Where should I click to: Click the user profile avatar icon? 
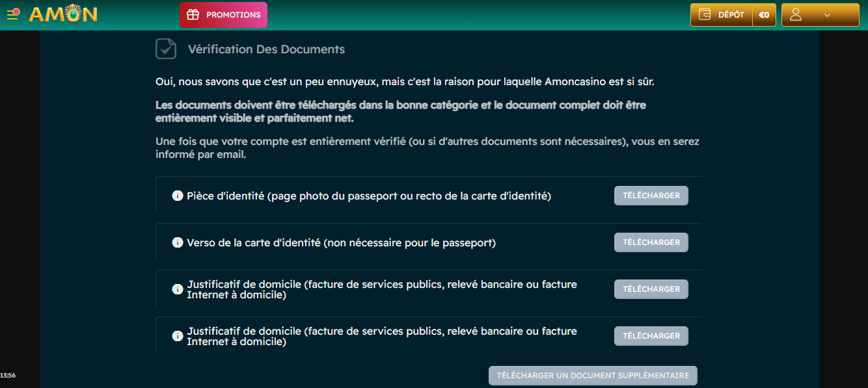pos(795,15)
